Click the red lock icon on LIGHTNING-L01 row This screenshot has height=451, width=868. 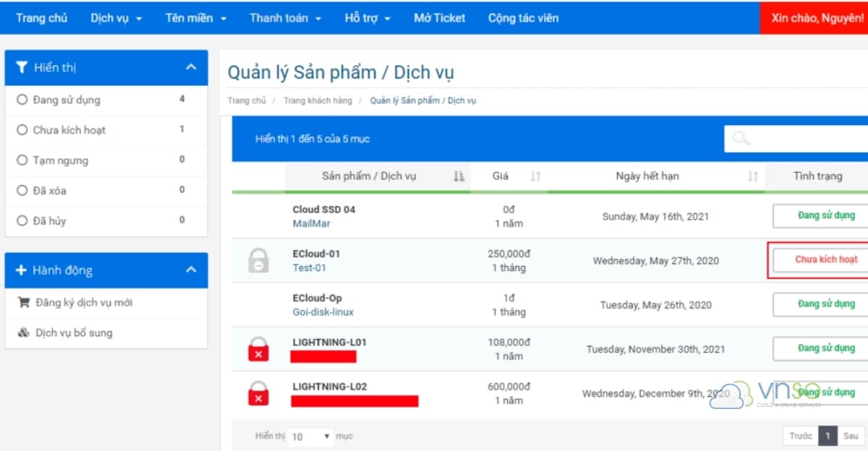click(x=258, y=349)
